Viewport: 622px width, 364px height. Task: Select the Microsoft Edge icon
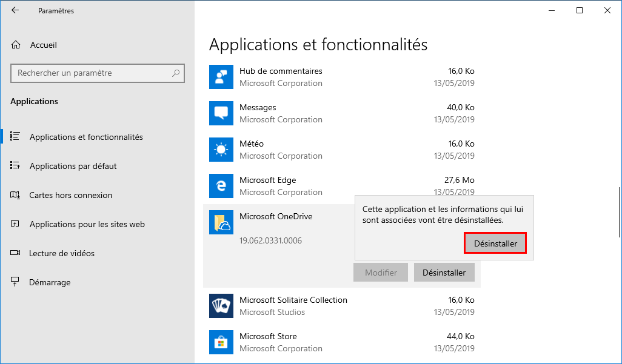coord(221,186)
